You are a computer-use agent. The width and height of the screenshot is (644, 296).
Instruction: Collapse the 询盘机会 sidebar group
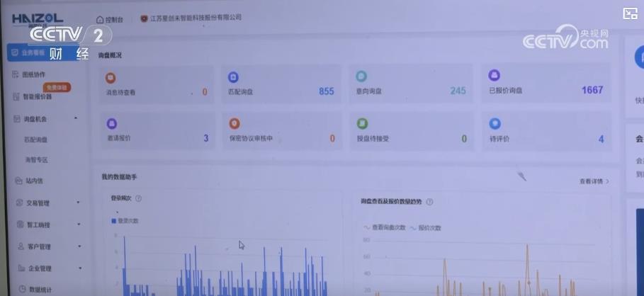[x=76, y=118]
